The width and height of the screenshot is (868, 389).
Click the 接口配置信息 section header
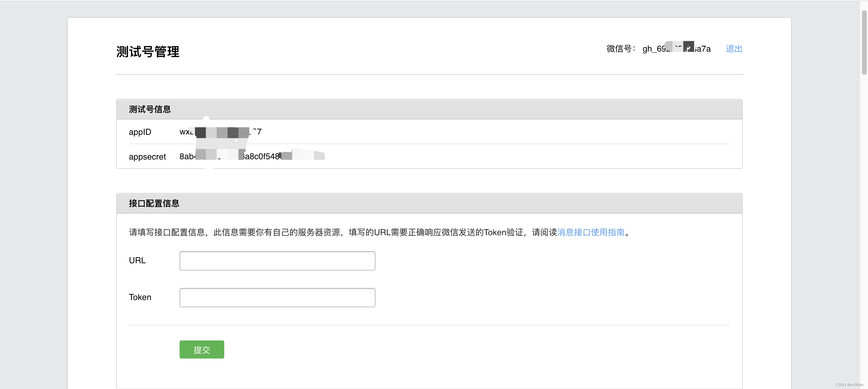[154, 204]
